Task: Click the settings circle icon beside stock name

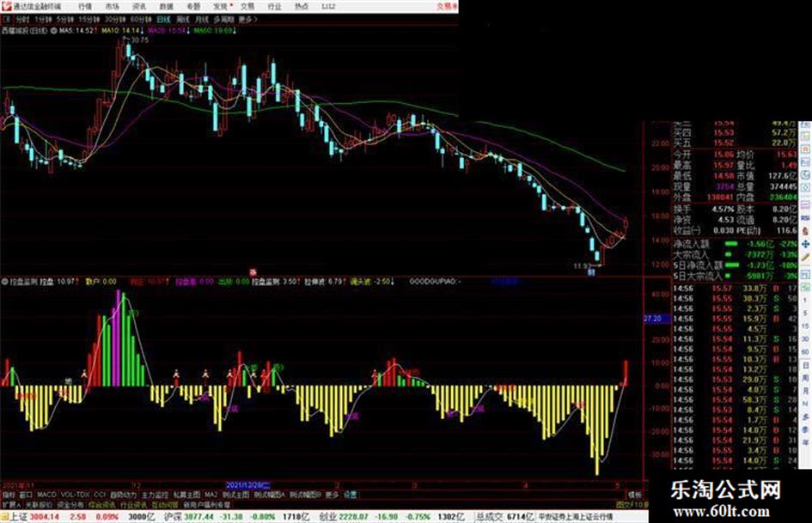Action: pos(53,31)
